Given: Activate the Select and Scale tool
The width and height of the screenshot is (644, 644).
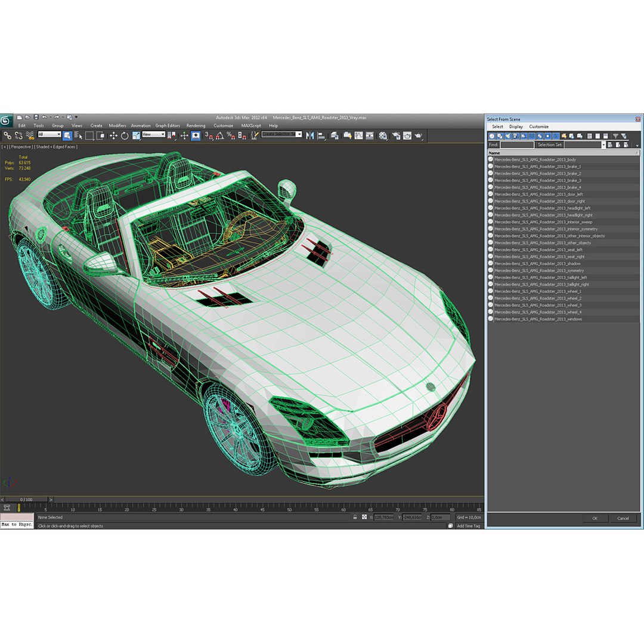Looking at the screenshot, I should pos(136,135).
